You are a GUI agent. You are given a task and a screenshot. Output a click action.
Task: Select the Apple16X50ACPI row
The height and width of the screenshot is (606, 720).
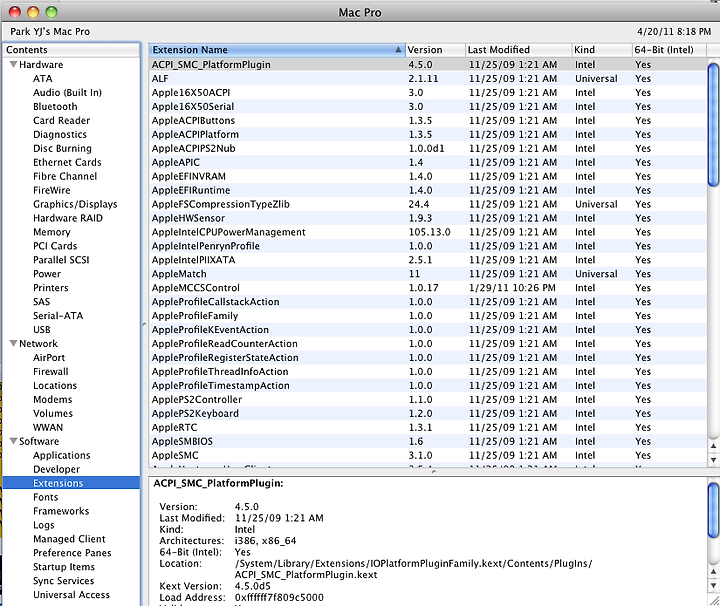coord(428,92)
